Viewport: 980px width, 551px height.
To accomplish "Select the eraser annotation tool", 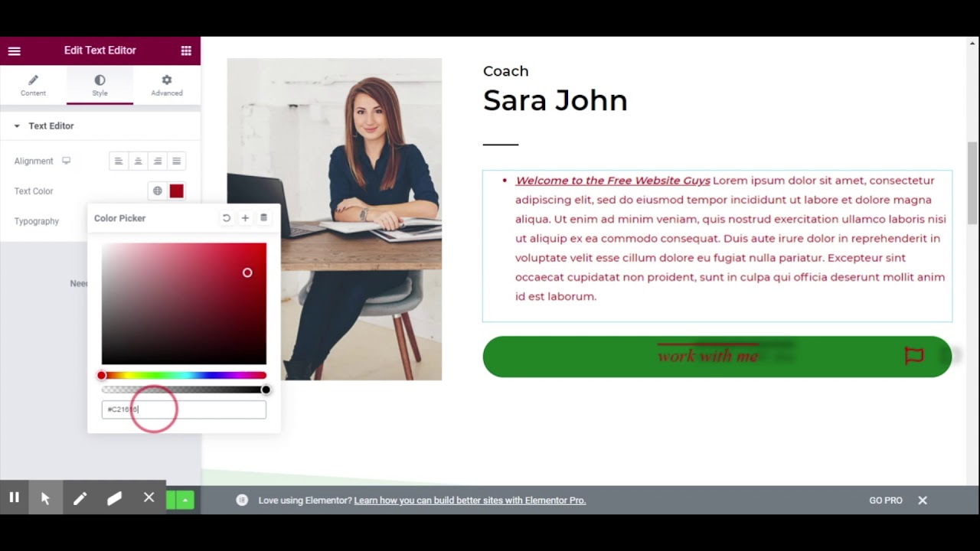I will click(114, 498).
